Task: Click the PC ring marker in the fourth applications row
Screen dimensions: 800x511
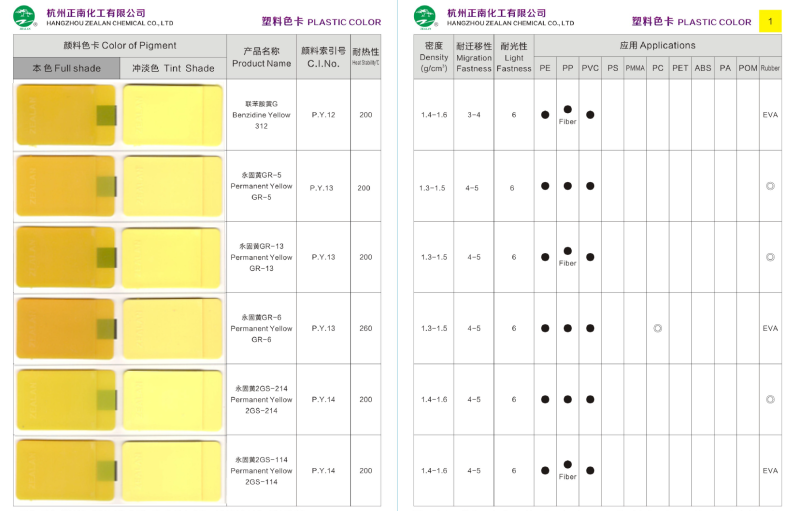Action: tap(657, 328)
